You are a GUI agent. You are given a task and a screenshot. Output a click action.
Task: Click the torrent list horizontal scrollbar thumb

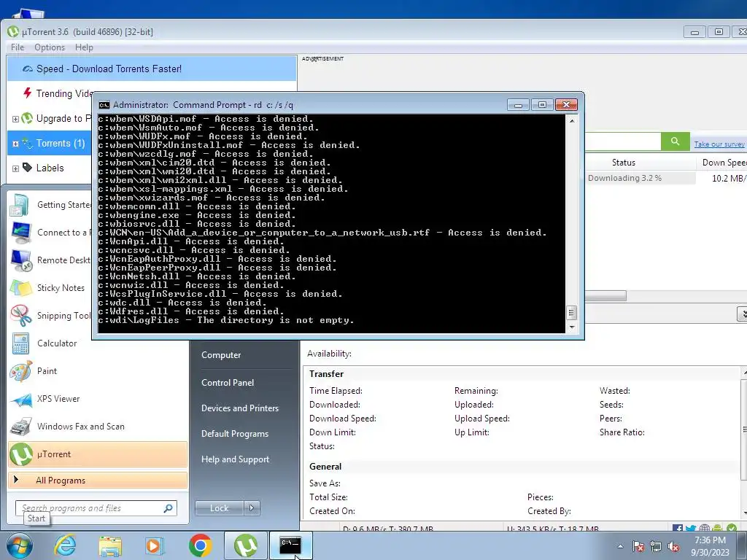(x=605, y=296)
